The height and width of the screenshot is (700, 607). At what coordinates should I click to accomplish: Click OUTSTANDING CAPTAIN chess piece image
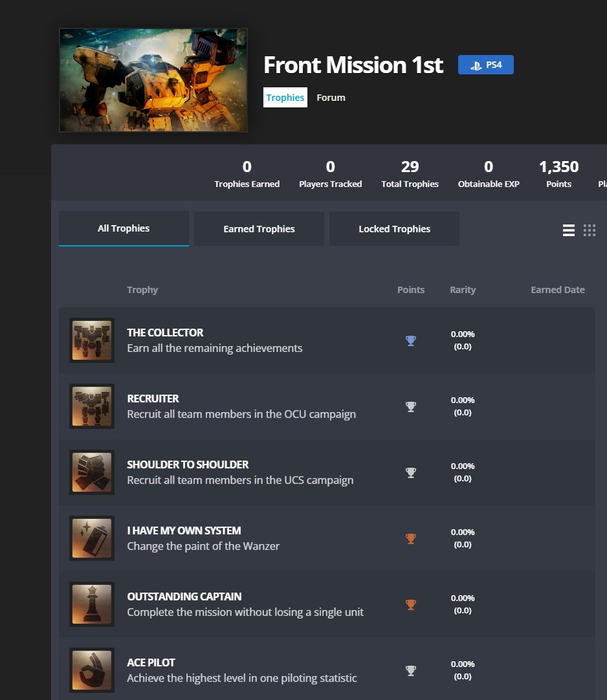[x=91, y=604]
